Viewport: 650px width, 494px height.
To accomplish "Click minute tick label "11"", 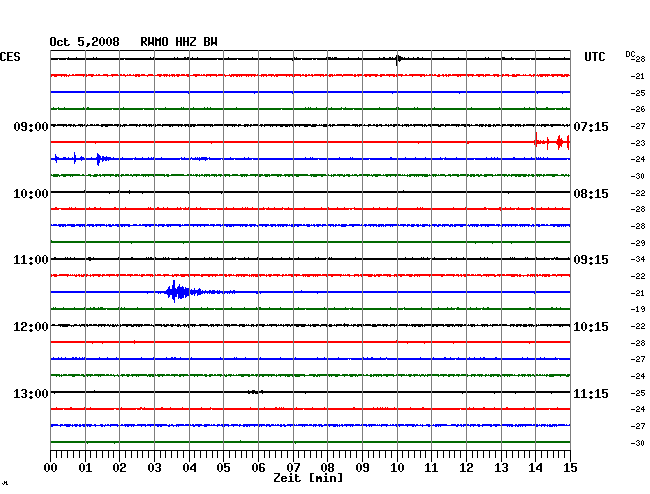I will (x=431, y=468).
